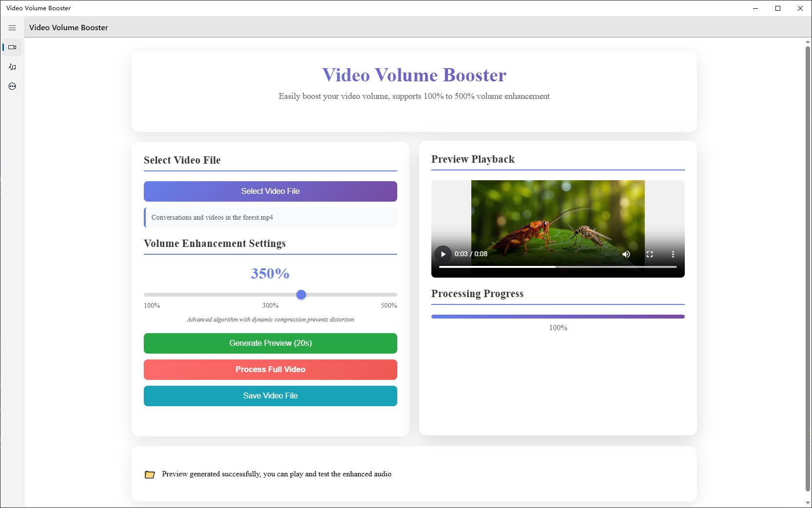This screenshot has width=812, height=508.
Task: Click the more options circle icon in sidebar
Action: pyautogui.click(x=12, y=86)
